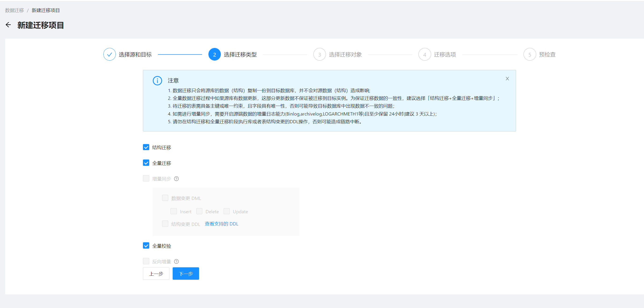Screen dimensions: 644x308
Task: Click the 下一步 button
Action: tap(186, 273)
